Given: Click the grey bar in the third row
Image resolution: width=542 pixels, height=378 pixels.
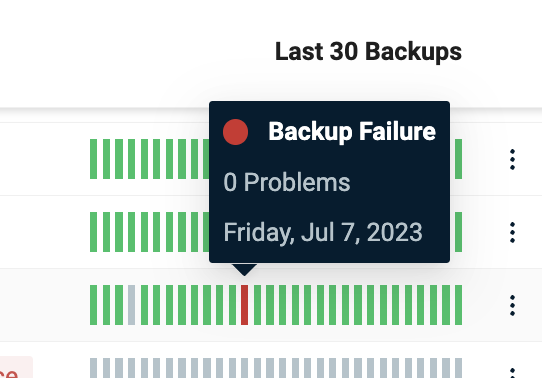Looking at the screenshot, I should pyautogui.click(x=131, y=305).
